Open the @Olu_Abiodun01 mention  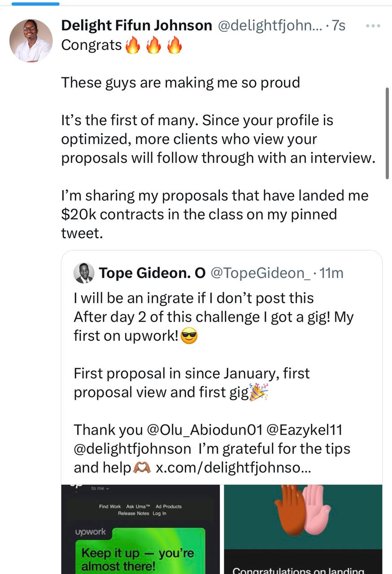tap(204, 430)
